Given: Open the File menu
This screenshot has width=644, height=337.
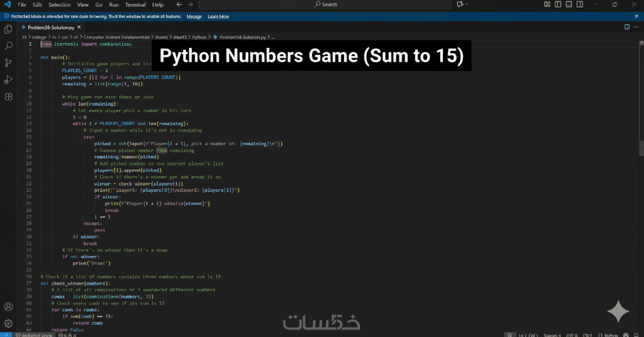Looking at the screenshot, I should coord(22,5).
